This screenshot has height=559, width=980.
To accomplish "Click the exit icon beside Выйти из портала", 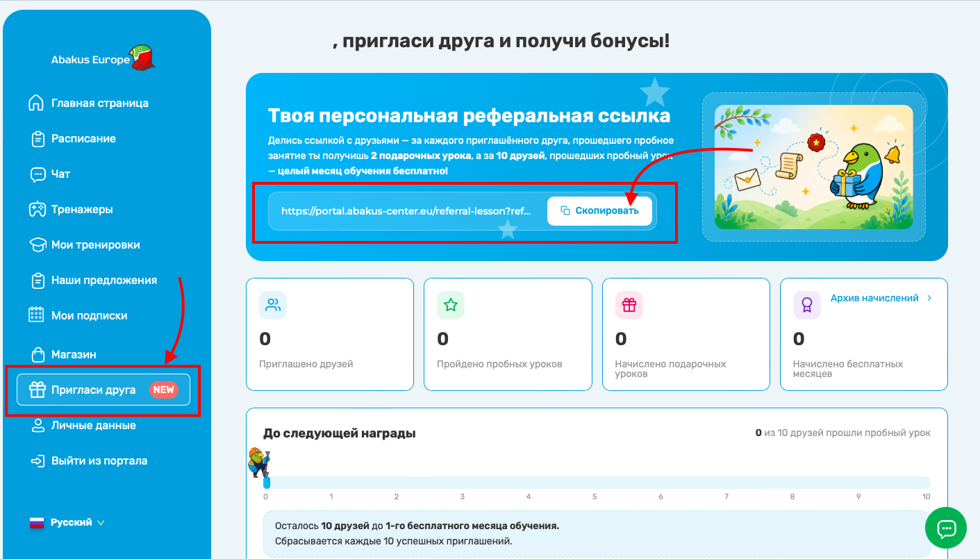I will (38, 460).
